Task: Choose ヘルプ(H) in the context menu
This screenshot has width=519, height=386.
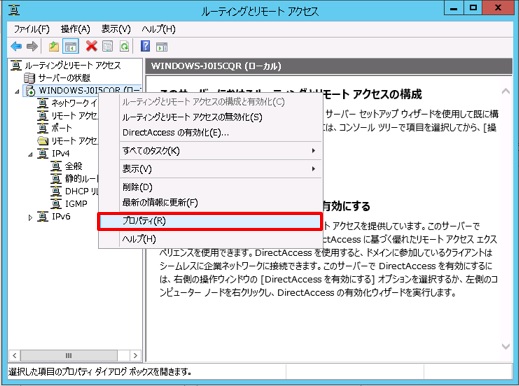Action: point(210,239)
